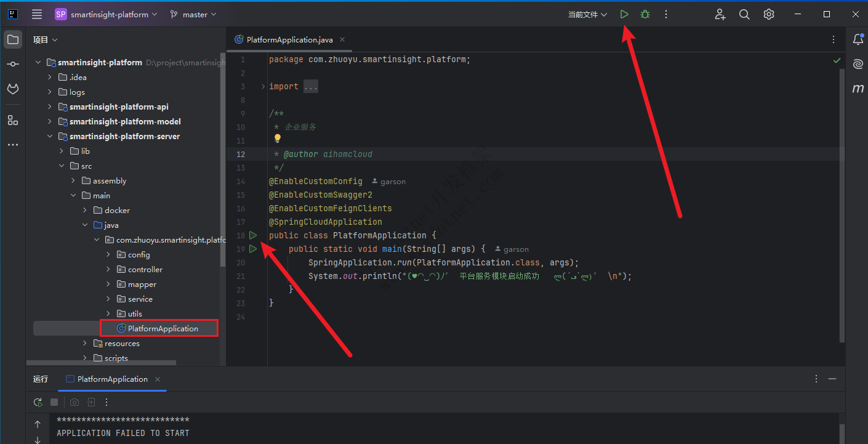868x444 pixels.
Task: Click the @SpringCloudApplication annotation
Action: [x=326, y=222]
